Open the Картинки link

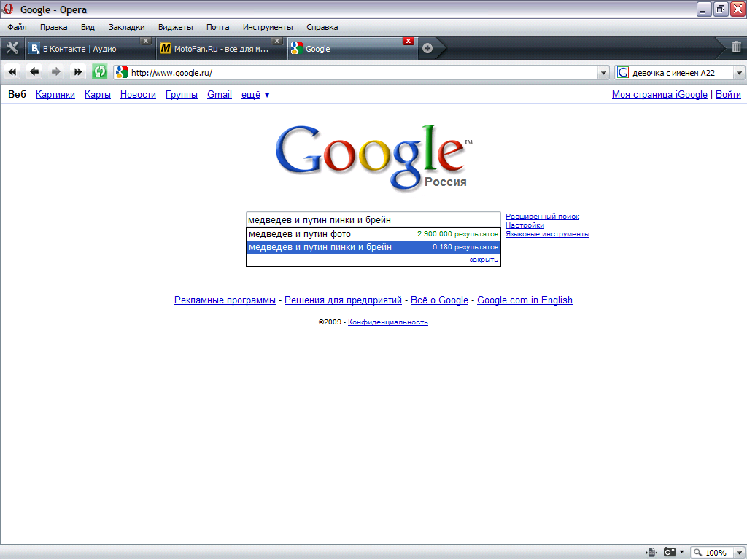coord(55,94)
